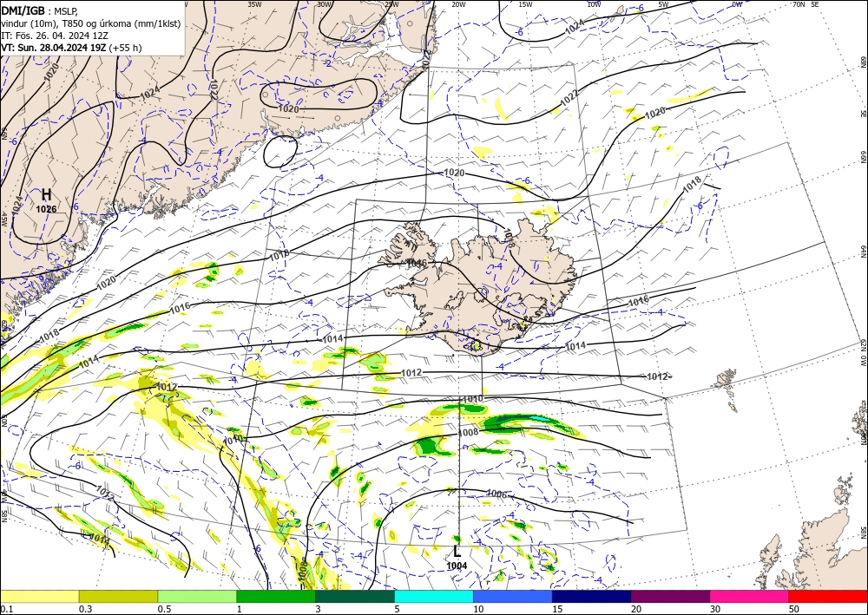The image size is (868, 615).
Task: Click the 10W longitude label
Action: (594, 3)
